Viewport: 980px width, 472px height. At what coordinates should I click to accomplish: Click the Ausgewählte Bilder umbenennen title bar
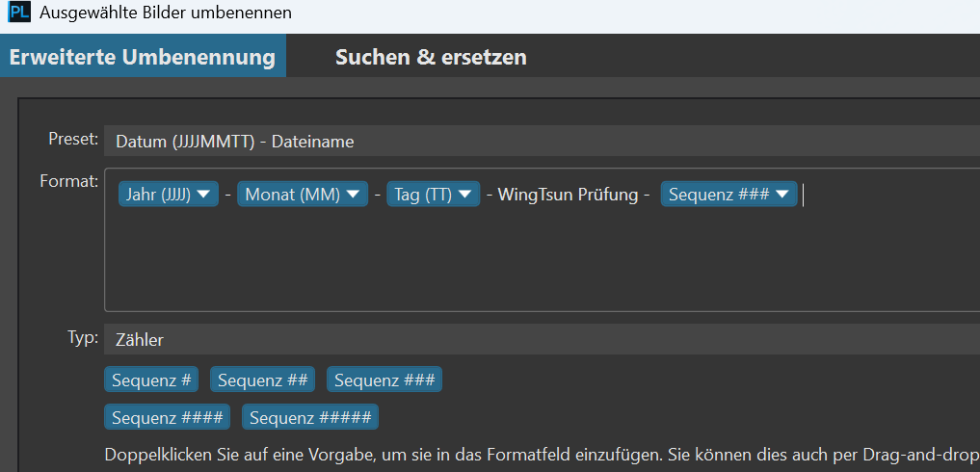(x=482, y=13)
